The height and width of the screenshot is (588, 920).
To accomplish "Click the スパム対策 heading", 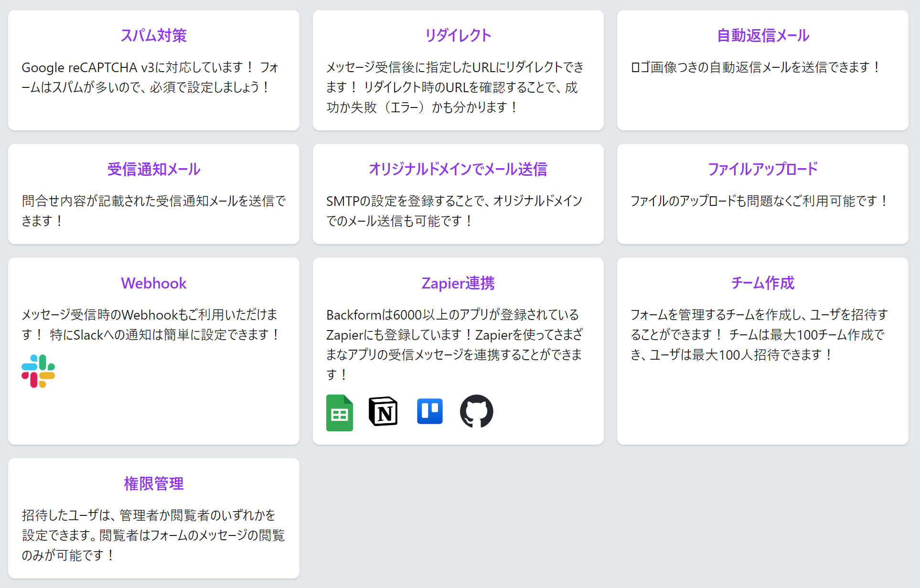I will [153, 35].
